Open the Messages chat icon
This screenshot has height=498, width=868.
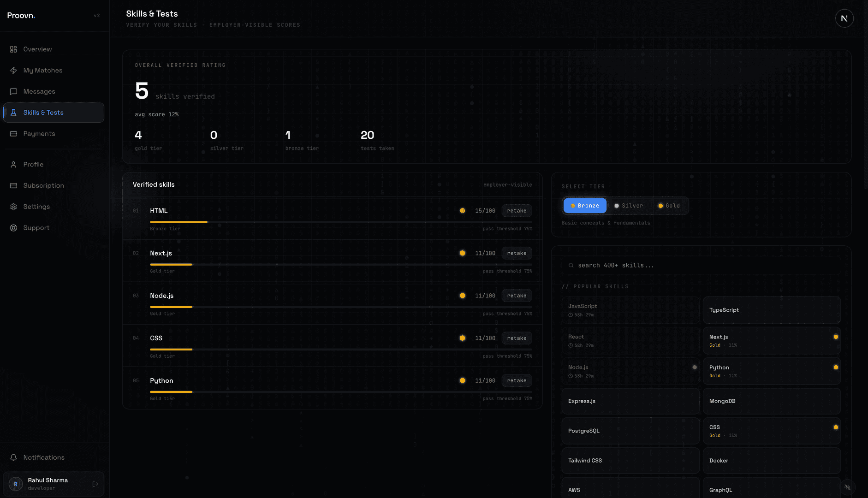13,92
